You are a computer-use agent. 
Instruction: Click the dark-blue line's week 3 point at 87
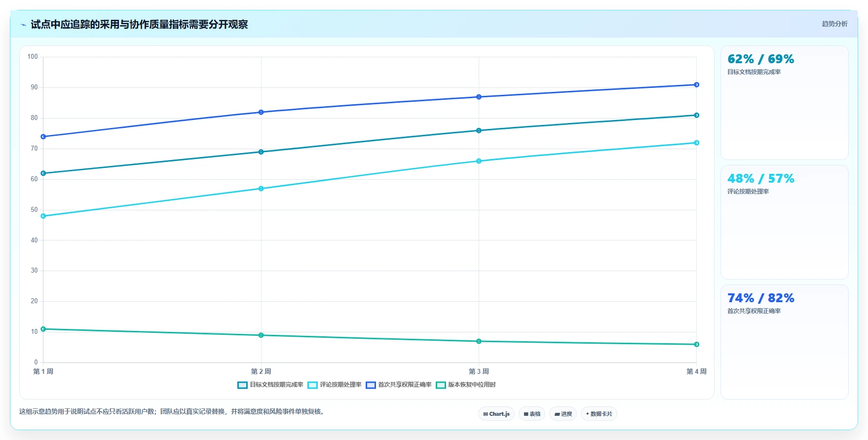coord(479,97)
